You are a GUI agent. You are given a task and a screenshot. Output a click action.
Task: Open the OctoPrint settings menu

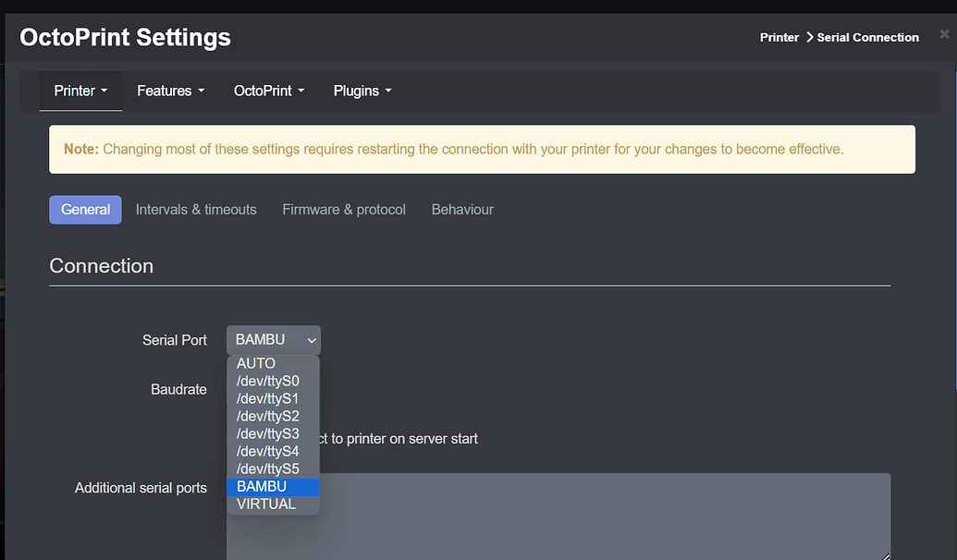pos(268,91)
